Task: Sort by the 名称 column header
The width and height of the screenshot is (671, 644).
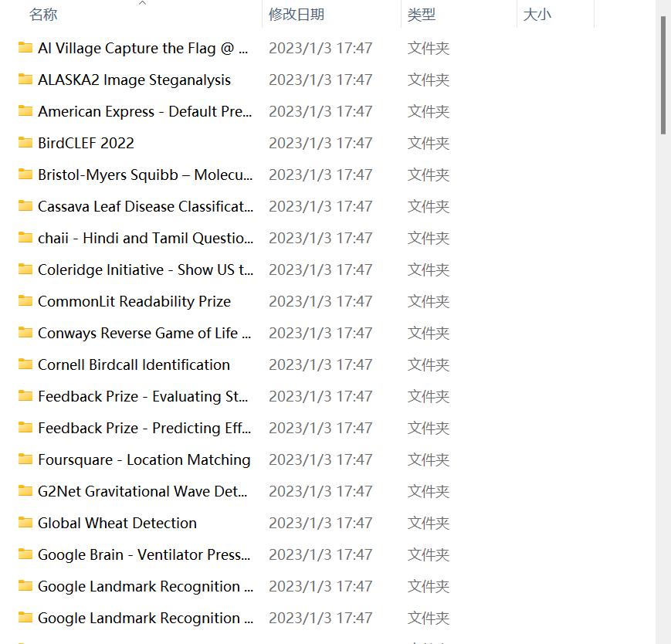Action: coord(43,15)
